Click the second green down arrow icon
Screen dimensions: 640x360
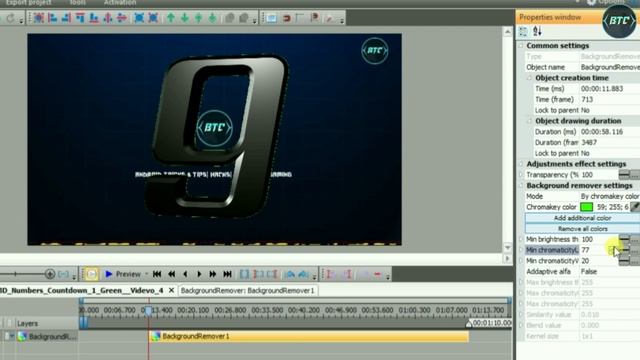click(x=212, y=18)
